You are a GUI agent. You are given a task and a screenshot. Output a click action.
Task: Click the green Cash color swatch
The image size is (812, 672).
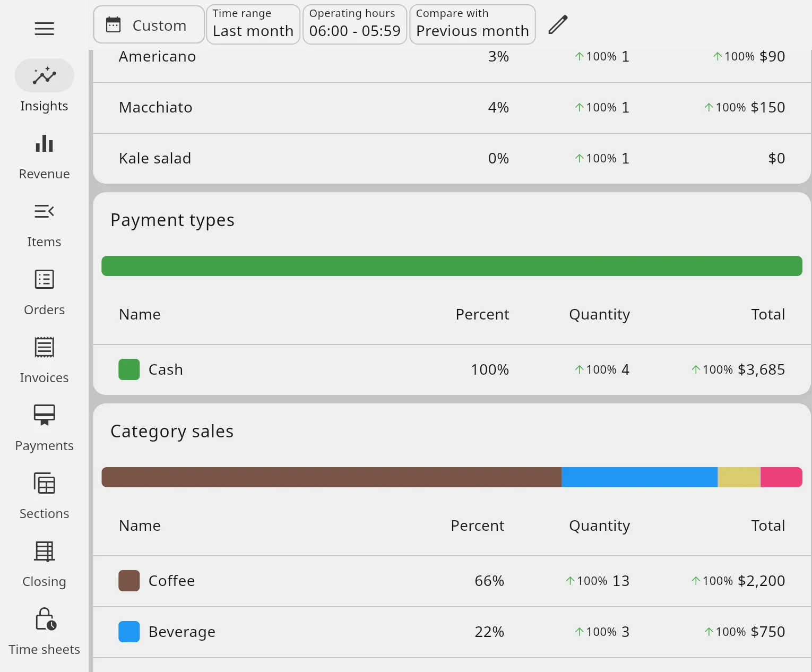point(129,369)
